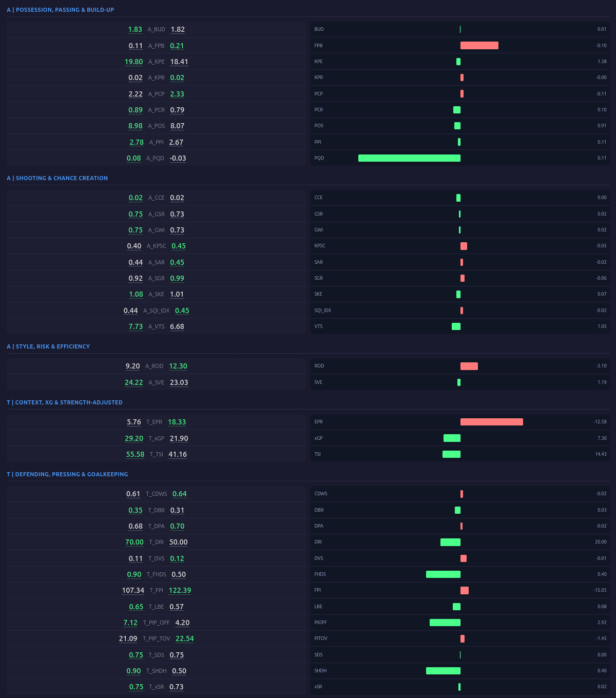Click the T_PIP_OFF metric label
Screen dimensions: 616x698
click(x=156, y=623)
